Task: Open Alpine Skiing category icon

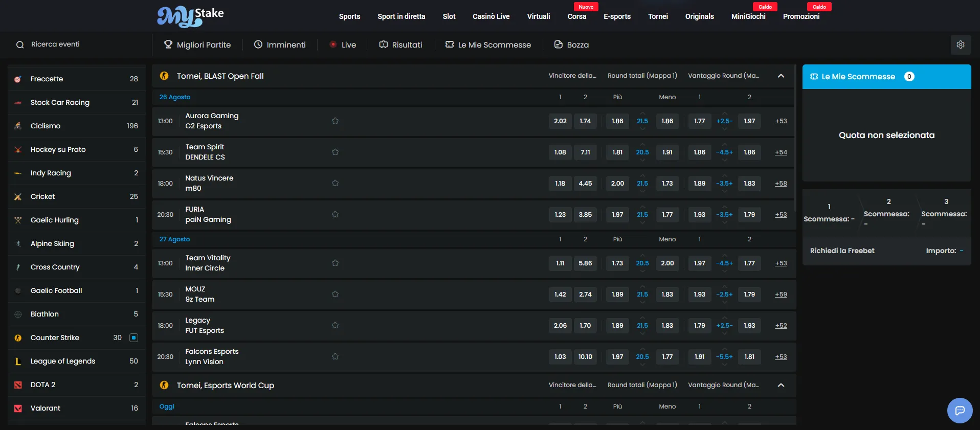Action: [x=18, y=243]
